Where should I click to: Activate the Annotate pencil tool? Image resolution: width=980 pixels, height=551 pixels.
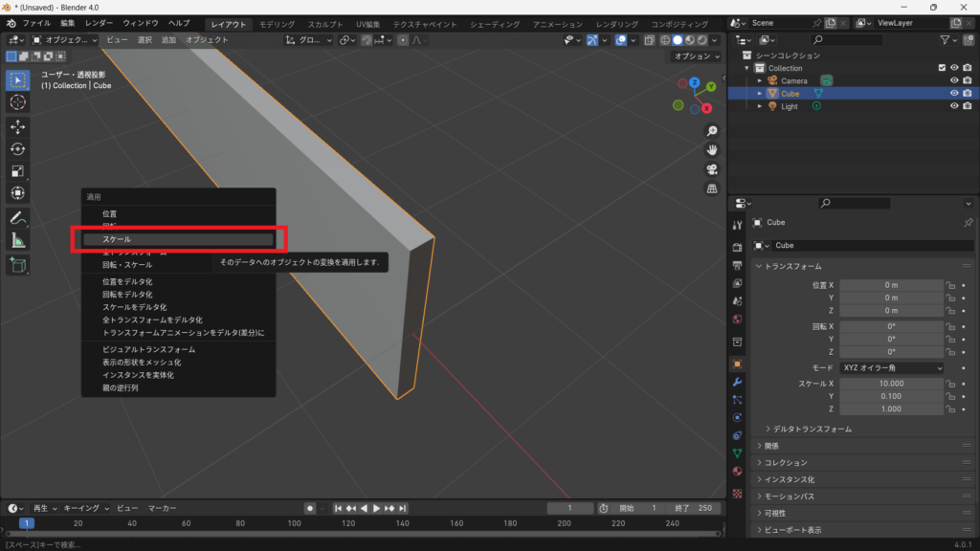point(18,218)
